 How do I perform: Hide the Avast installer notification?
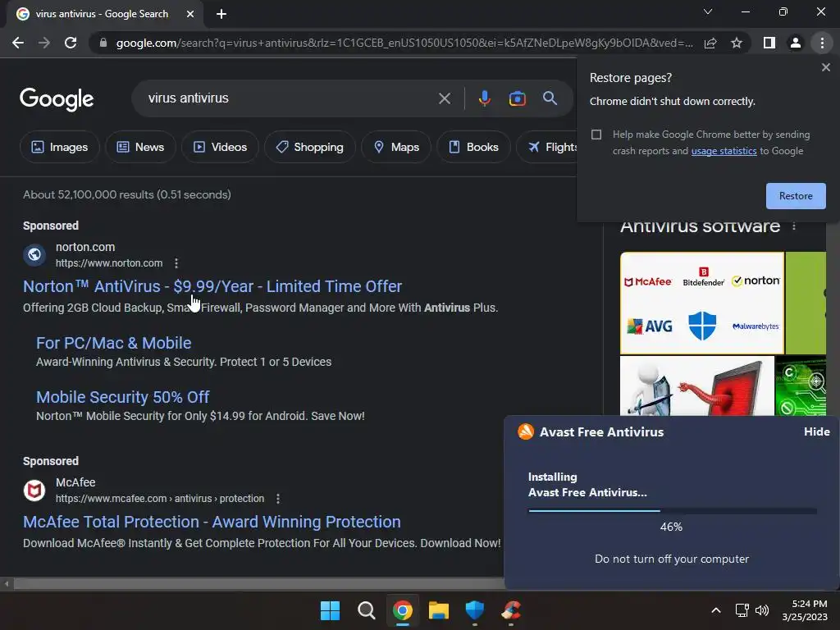(816, 431)
